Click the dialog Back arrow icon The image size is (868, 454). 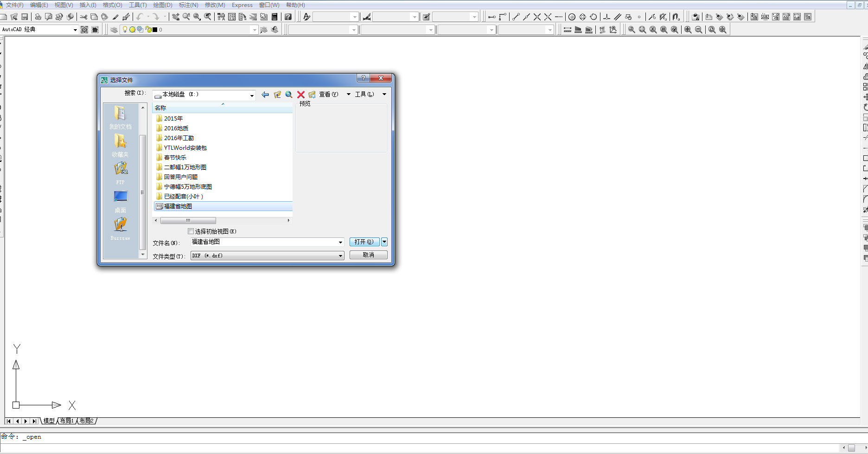tap(265, 95)
